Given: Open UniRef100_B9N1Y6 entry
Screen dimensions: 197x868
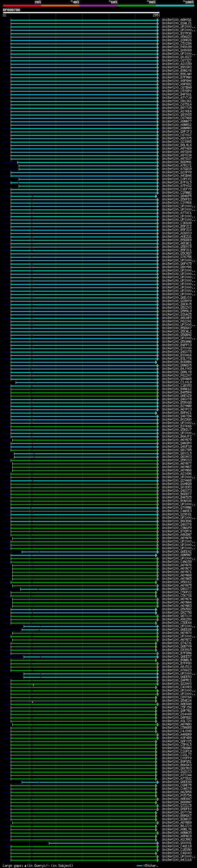Looking at the screenshot, I should (x=177, y=71).
